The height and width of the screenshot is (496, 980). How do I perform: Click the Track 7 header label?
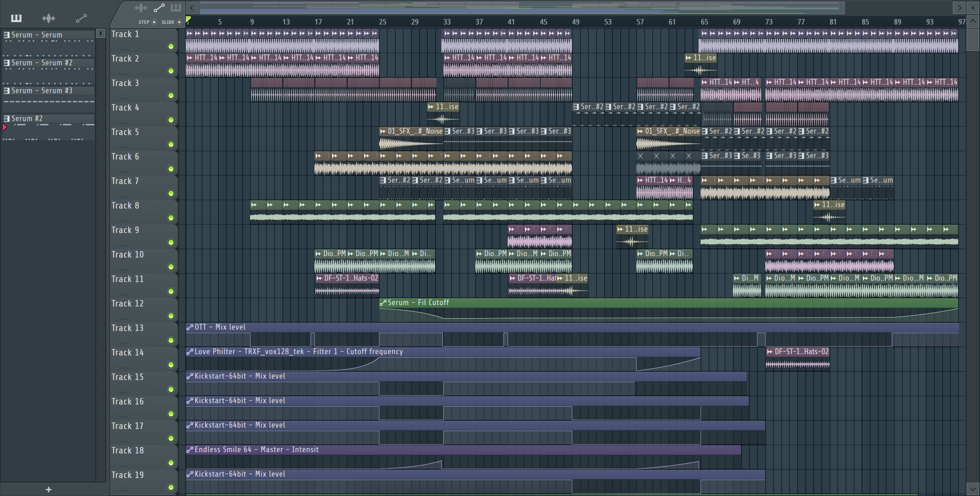tap(125, 181)
